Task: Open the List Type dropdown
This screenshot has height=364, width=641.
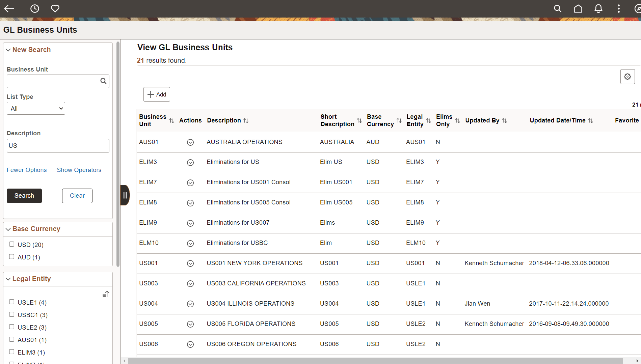Action: tap(35, 108)
